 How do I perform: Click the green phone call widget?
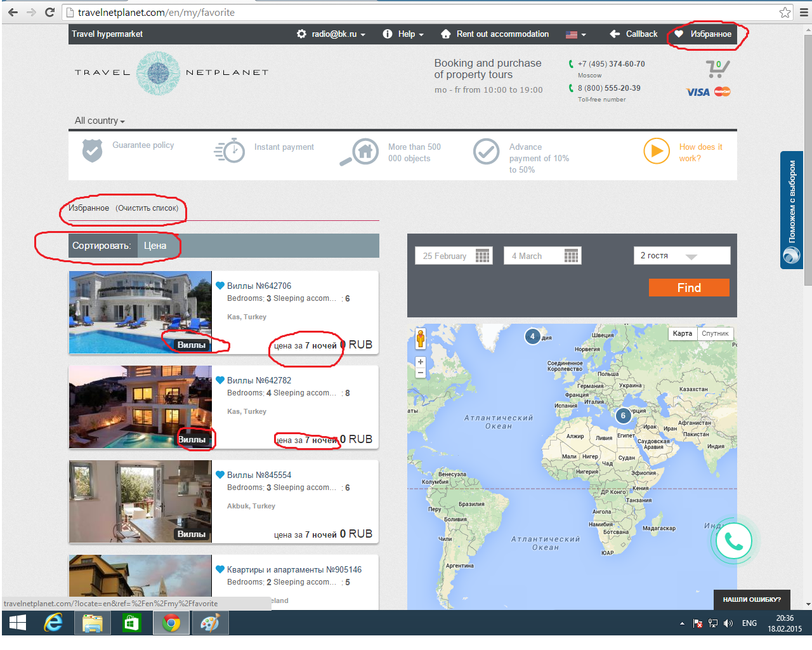(x=733, y=541)
